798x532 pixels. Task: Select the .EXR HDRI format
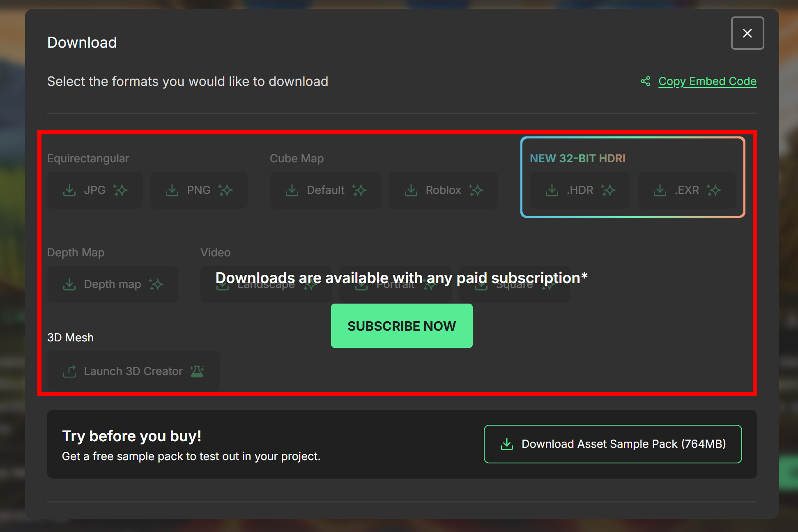tap(686, 190)
